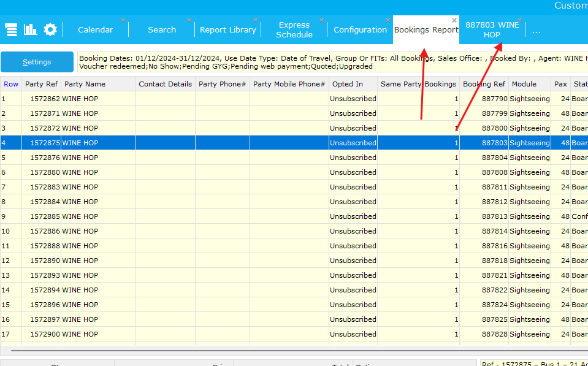Click booking ref 887800
Viewport: 588px width, 366px height.
(x=484, y=128)
